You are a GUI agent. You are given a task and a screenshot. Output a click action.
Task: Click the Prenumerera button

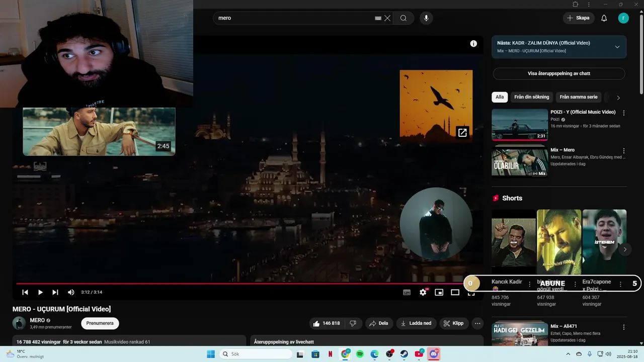(x=100, y=323)
